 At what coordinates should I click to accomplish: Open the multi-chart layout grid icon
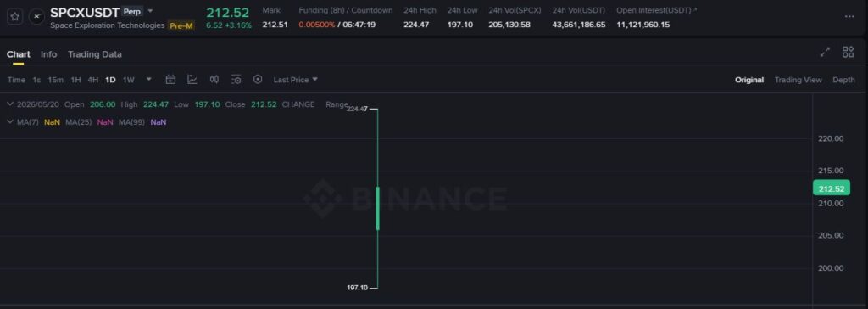(848, 52)
